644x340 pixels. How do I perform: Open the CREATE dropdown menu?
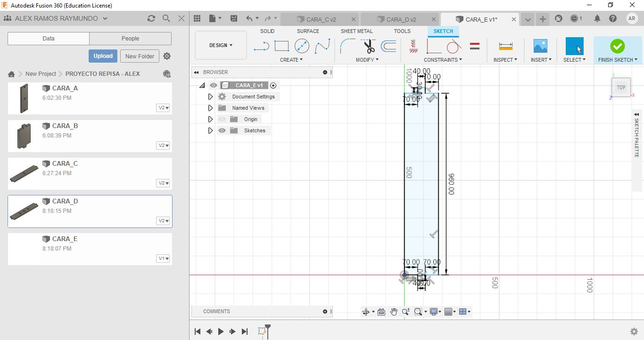(291, 60)
